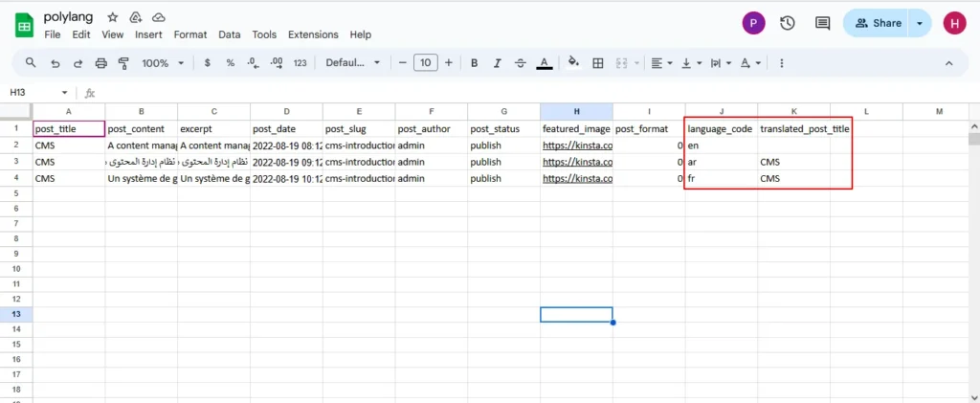Collapse the header with the chevron
Image resolution: width=980 pixels, height=403 pixels.
point(948,63)
